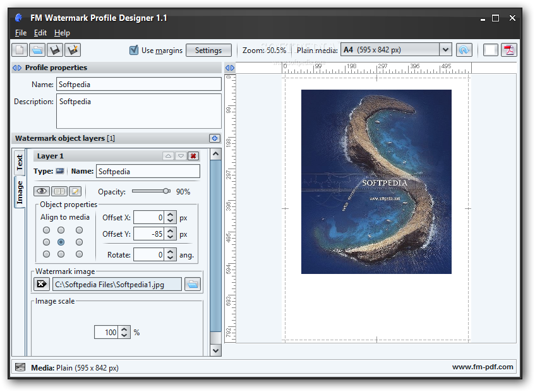The image size is (535, 392).
Task: Select bottom-left alignment radio button
Action: pyautogui.click(x=46, y=254)
